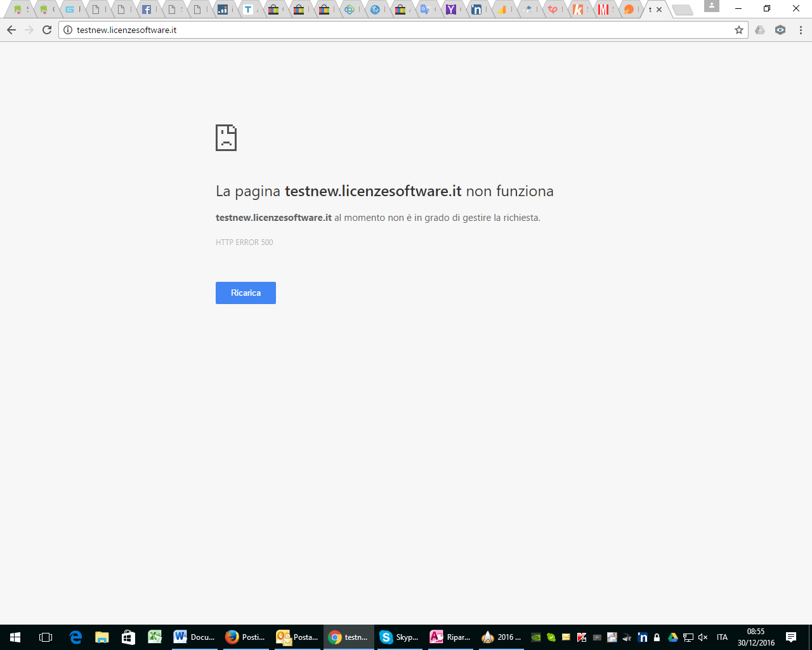Switch to the blue globe icon tab
This screenshot has height=650, width=812.
coord(375,10)
